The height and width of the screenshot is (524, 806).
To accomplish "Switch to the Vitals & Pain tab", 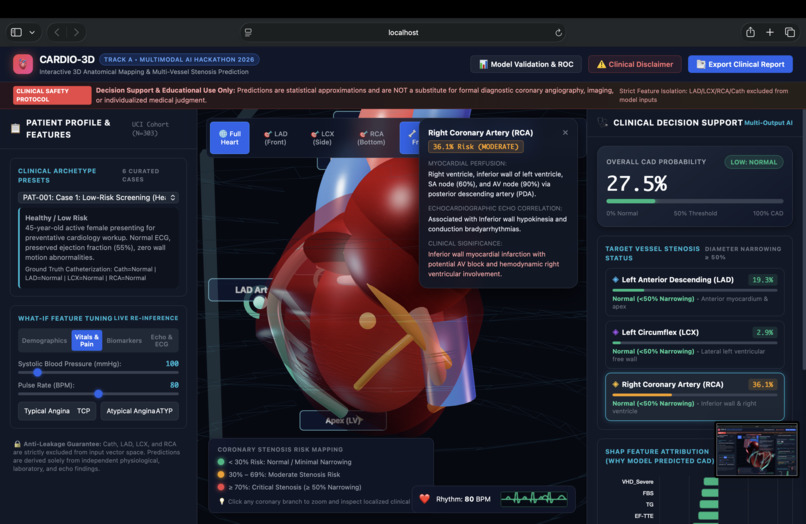I will click(86, 340).
